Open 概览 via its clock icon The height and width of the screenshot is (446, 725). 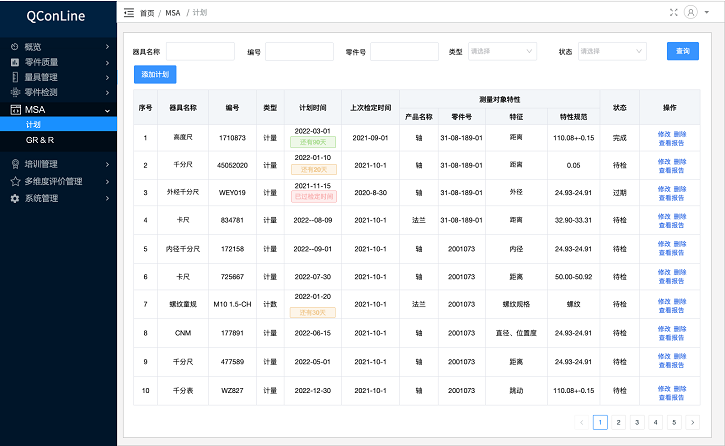click(x=14, y=47)
